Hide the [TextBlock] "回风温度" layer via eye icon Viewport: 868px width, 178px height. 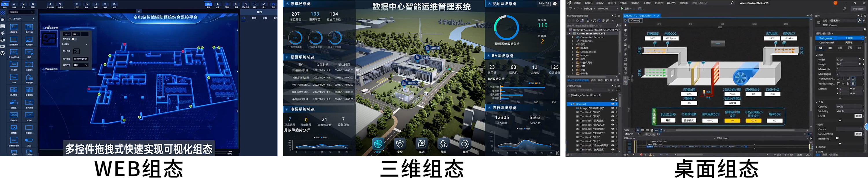coord(613,121)
